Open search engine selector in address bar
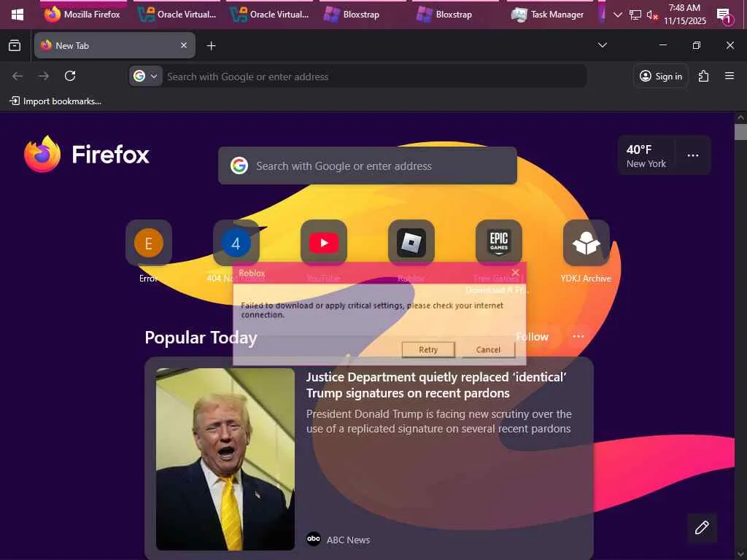Image resolution: width=747 pixels, height=560 pixels. [x=145, y=76]
